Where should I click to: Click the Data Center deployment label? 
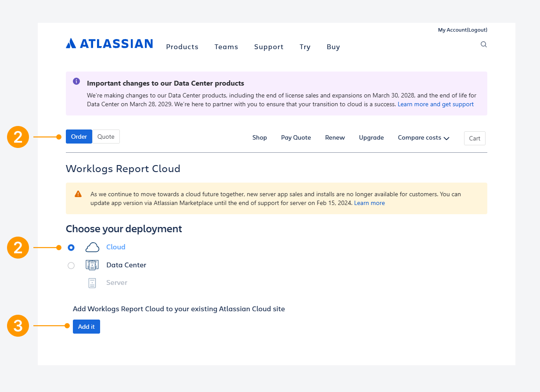[126, 265]
